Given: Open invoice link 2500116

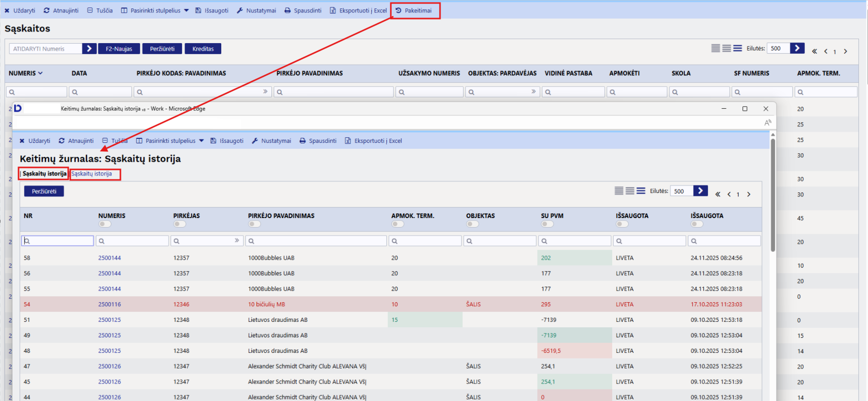Looking at the screenshot, I should point(109,304).
